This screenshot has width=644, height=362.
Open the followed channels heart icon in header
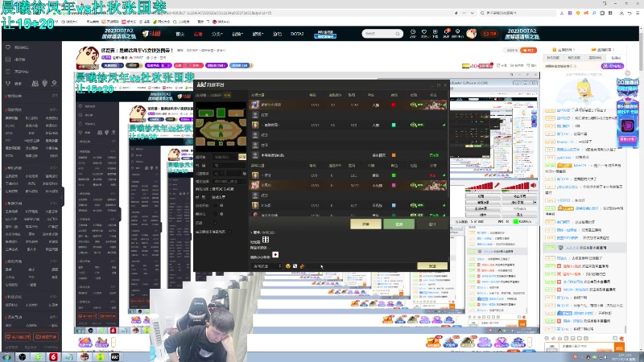pos(424,32)
